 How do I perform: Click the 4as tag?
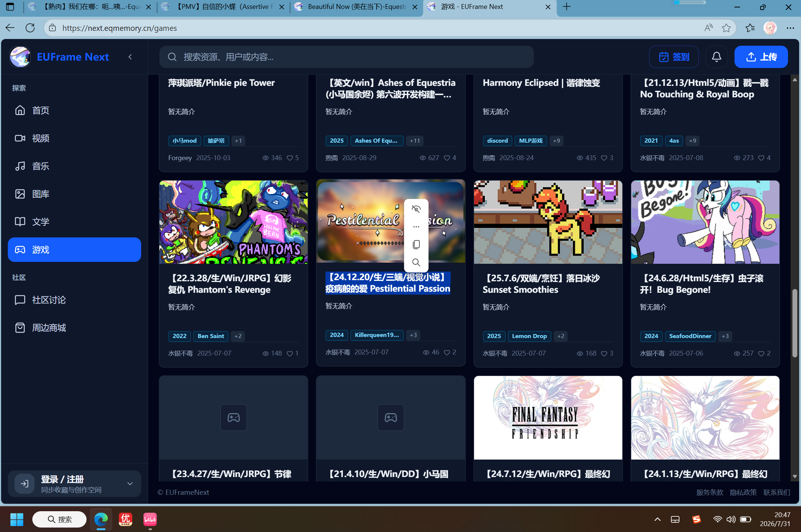point(674,141)
